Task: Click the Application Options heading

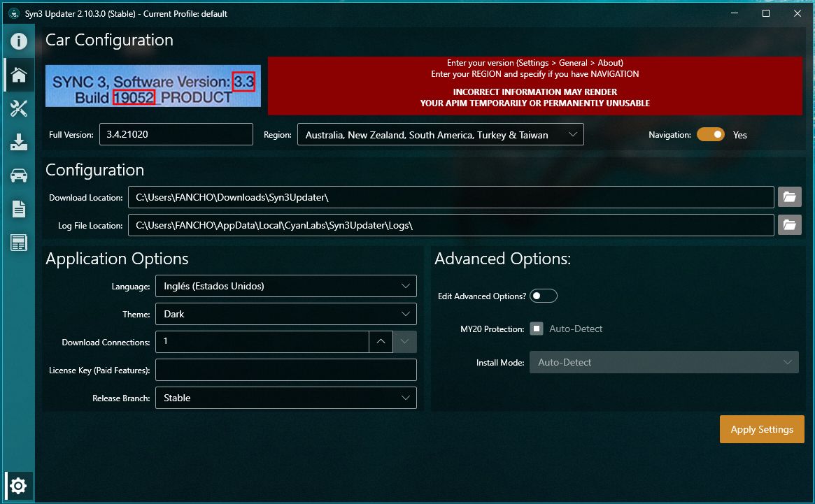Action: pyautogui.click(x=117, y=259)
